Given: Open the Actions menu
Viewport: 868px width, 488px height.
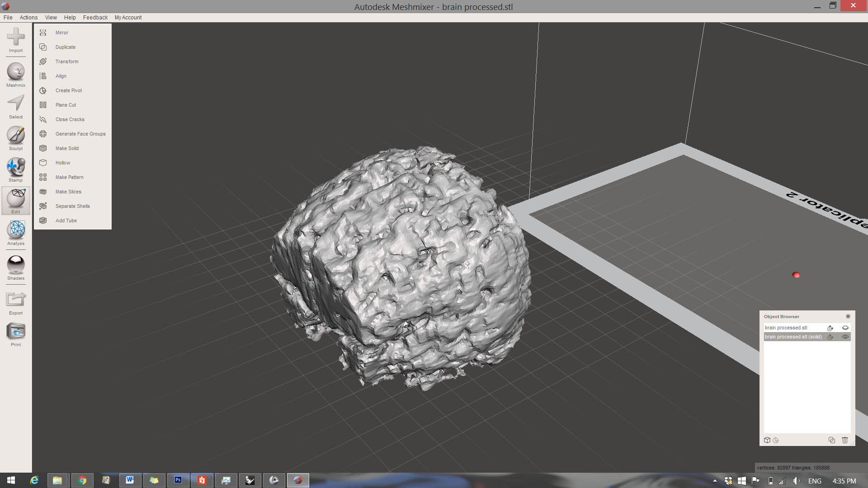Looking at the screenshot, I should point(28,18).
